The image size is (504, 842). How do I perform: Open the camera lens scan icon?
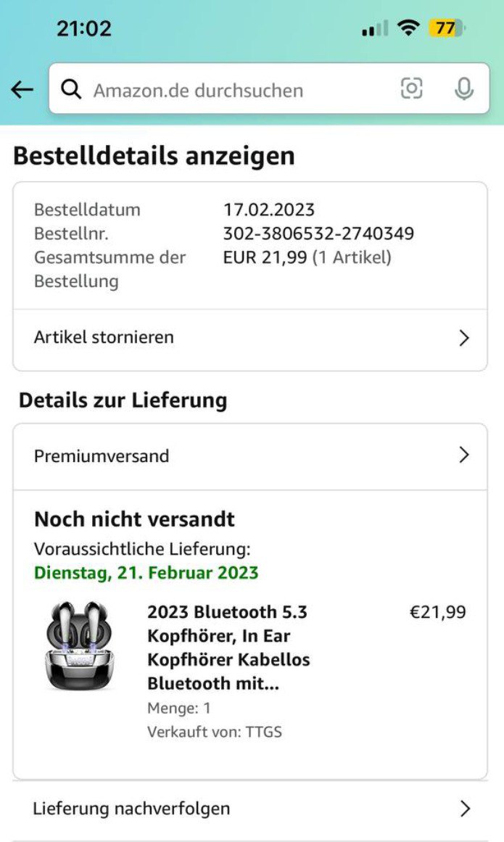point(411,88)
